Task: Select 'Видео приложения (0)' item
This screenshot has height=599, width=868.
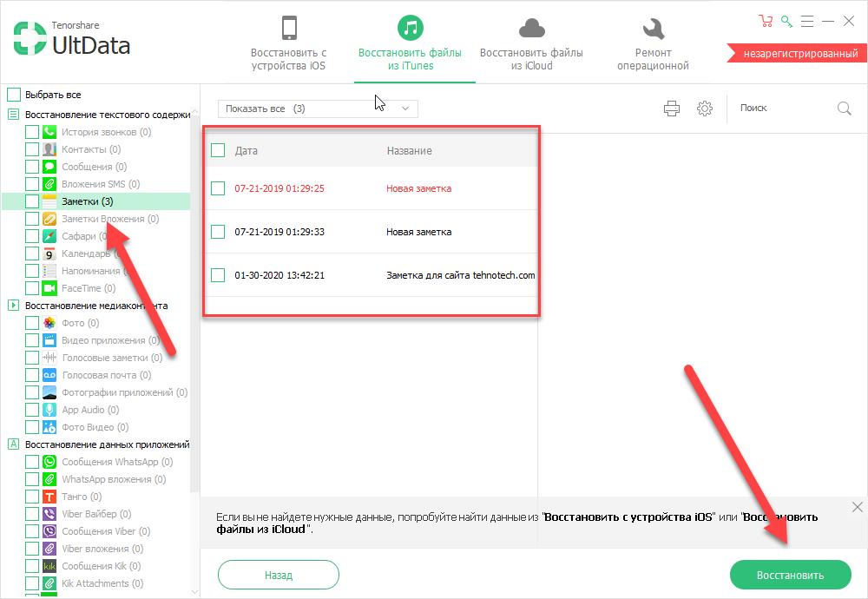Action: point(111,340)
